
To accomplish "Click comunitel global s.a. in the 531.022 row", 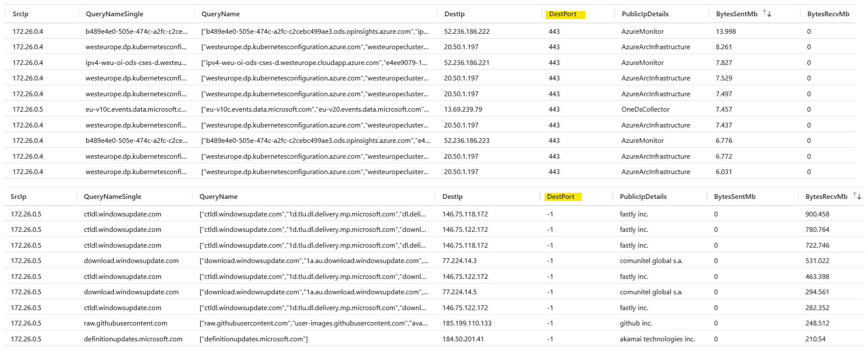I will (651, 261).
